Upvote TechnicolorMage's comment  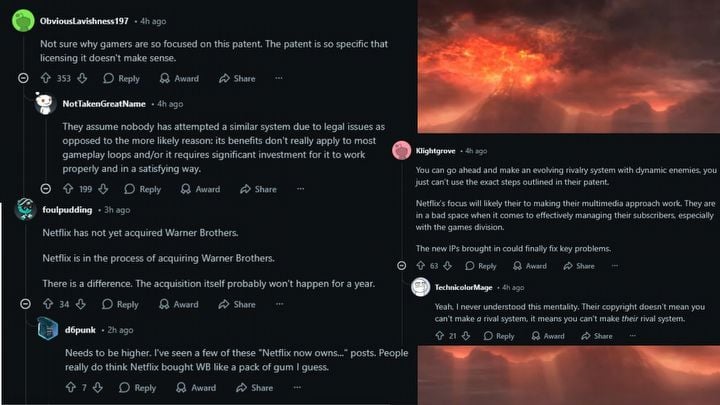click(438, 336)
